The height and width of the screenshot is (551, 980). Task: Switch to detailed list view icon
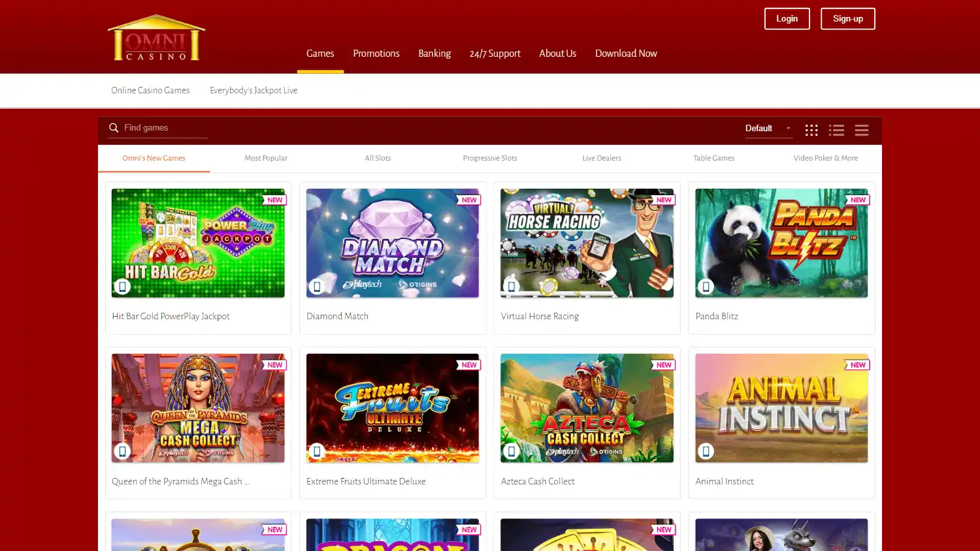[836, 130]
